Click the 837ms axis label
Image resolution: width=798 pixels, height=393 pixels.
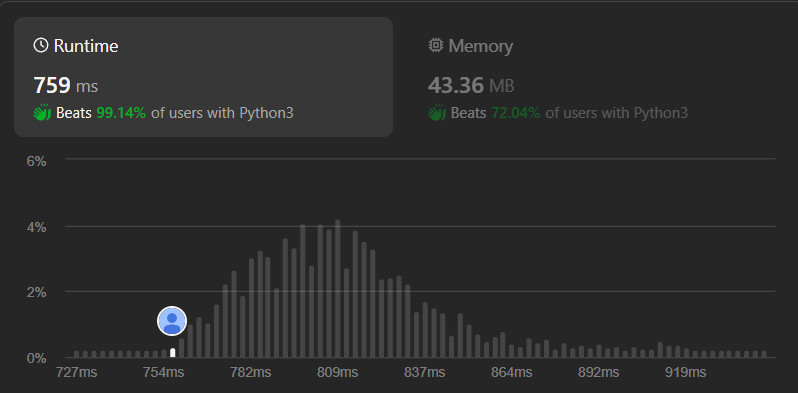tap(424, 373)
